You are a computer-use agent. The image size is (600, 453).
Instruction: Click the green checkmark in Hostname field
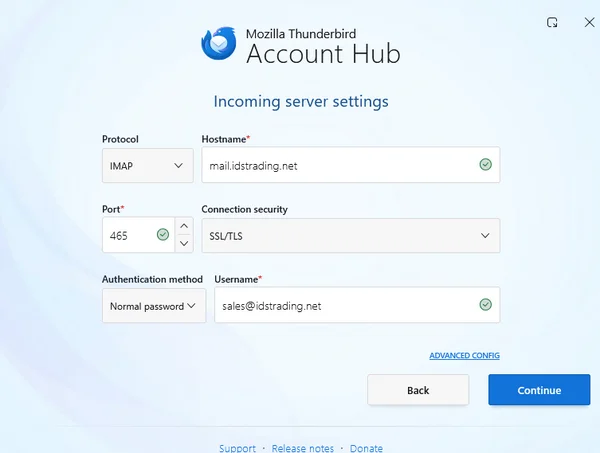pos(485,165)
